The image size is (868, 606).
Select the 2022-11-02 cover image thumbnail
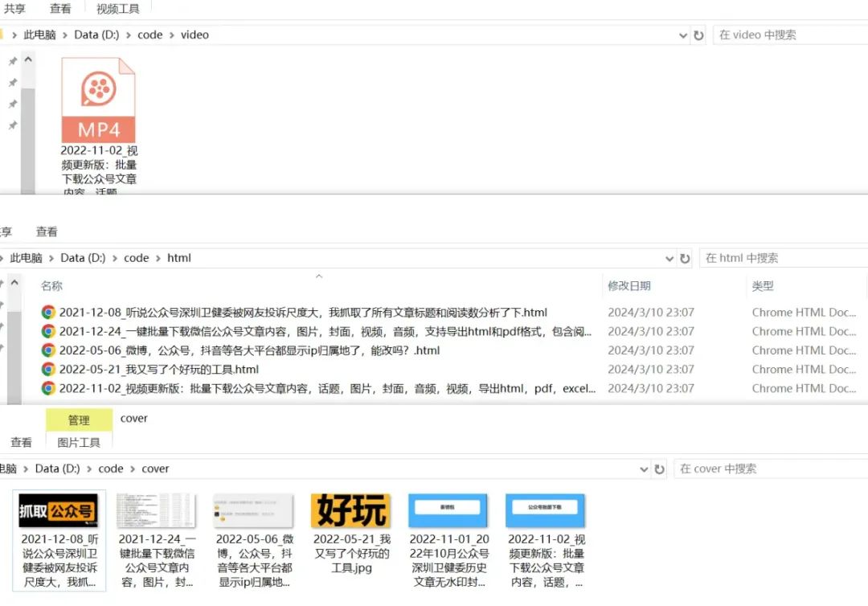[x=546, y=510]
